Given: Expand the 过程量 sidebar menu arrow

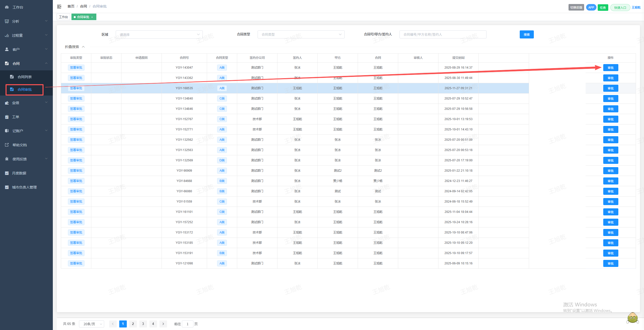Looking at the screenshot, I should pos(46,35).
